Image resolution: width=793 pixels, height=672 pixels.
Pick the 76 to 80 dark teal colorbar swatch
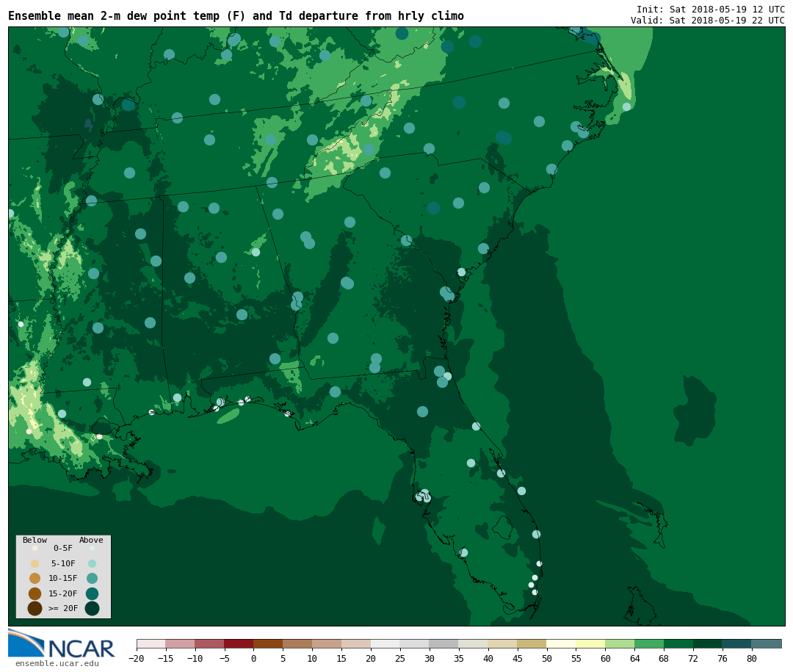[737, 643]
